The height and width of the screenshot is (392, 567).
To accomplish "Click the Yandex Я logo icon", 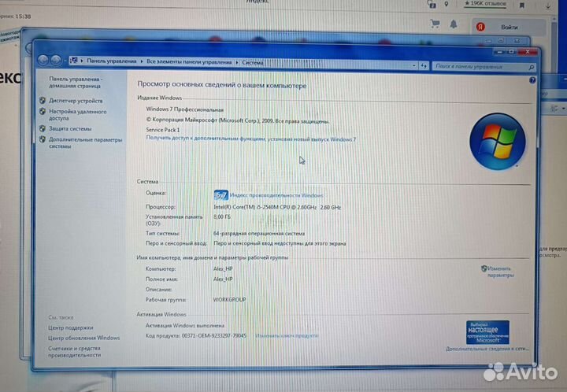I will [x=480, y=27].
